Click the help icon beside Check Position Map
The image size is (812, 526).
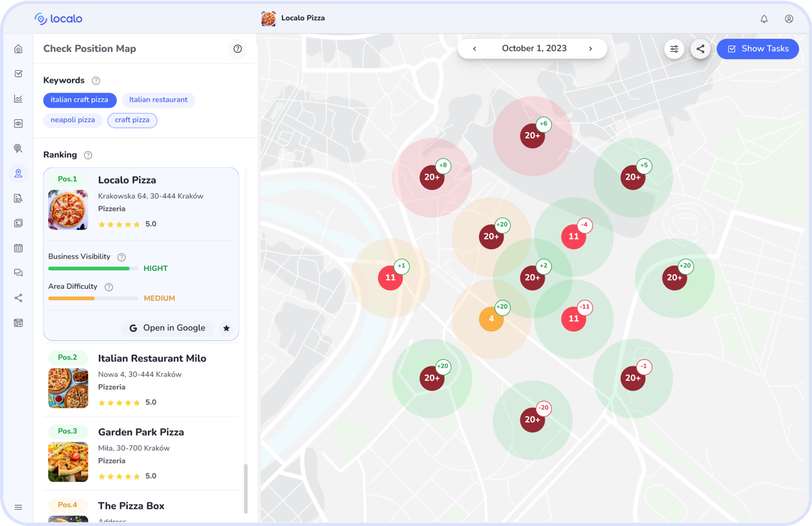tap(238, 49)
